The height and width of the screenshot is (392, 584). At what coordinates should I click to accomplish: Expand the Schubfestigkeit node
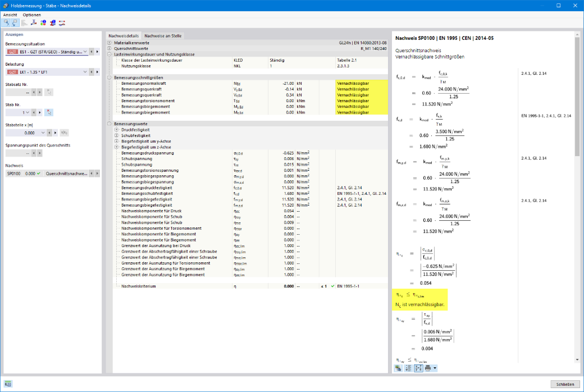pos(117,136)
